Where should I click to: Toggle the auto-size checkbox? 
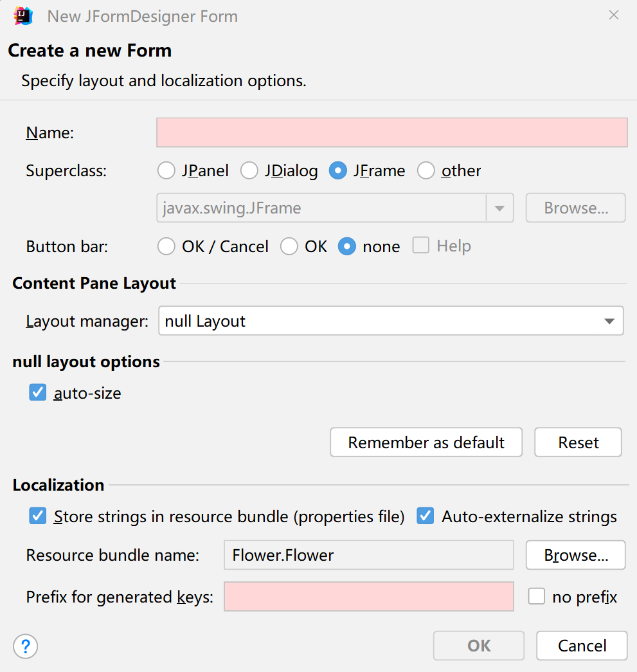point(38,392)
